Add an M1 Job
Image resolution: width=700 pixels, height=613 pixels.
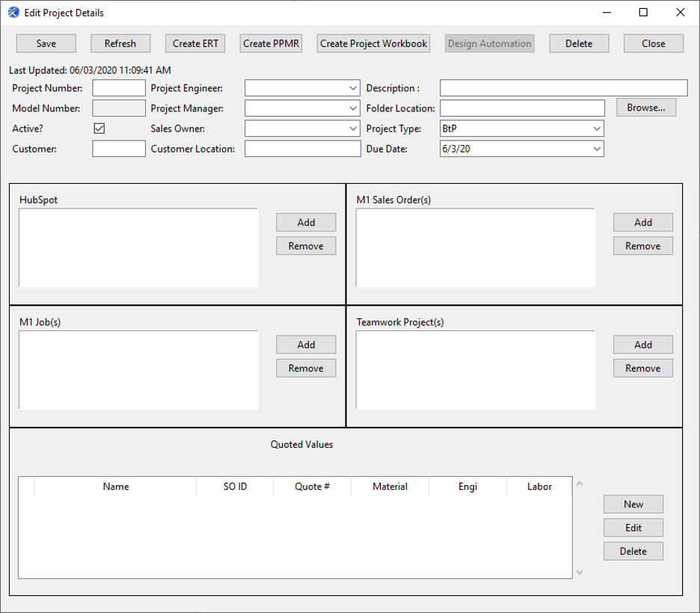click(x=306, y=345)
